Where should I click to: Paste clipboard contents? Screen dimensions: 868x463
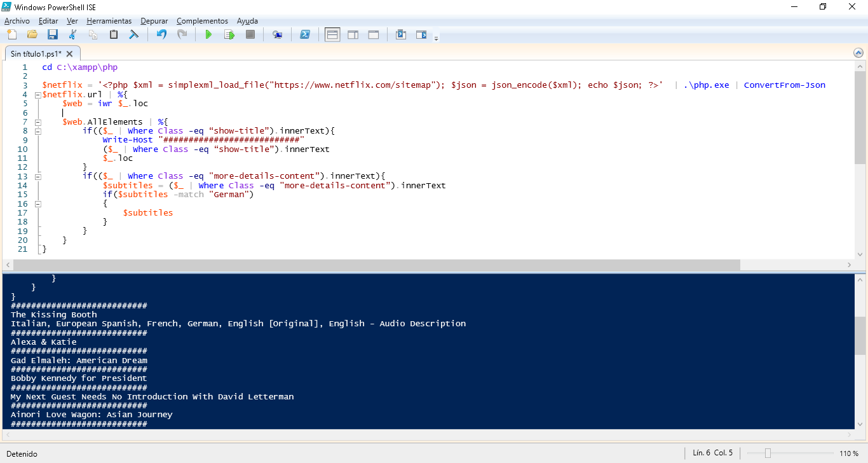tap(113, 34)
